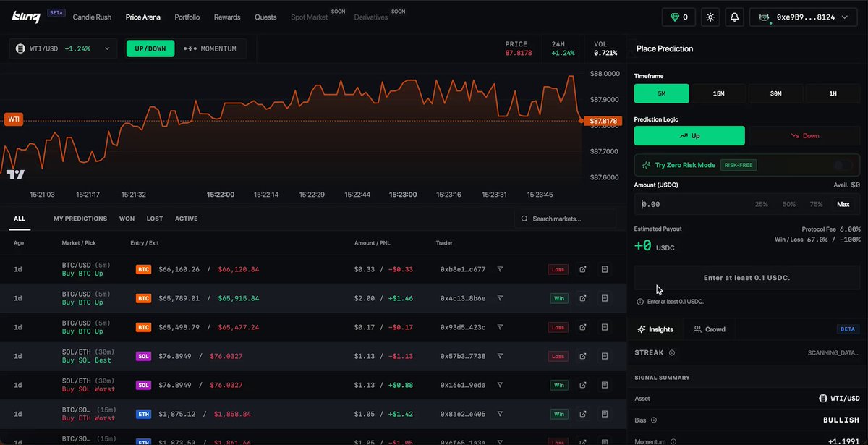
Task: Set amount to 50% of balance
Action: [789, 204]
